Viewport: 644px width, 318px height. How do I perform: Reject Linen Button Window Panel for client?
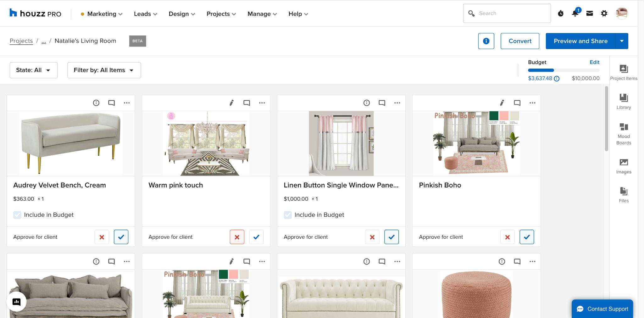(372, 237)
